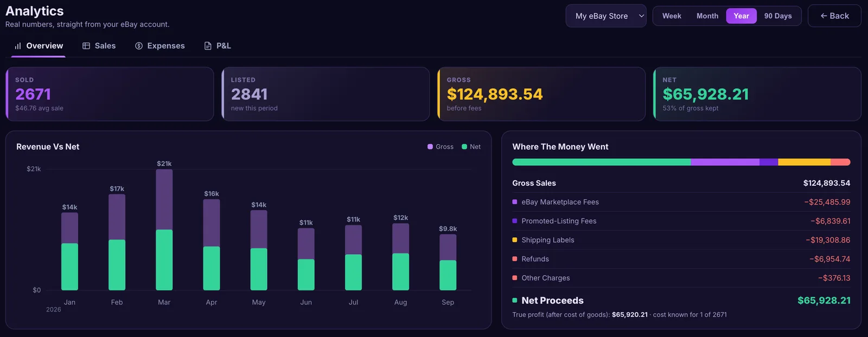
Task: Click the Gross legend swatch
Action: coord(430,147)
